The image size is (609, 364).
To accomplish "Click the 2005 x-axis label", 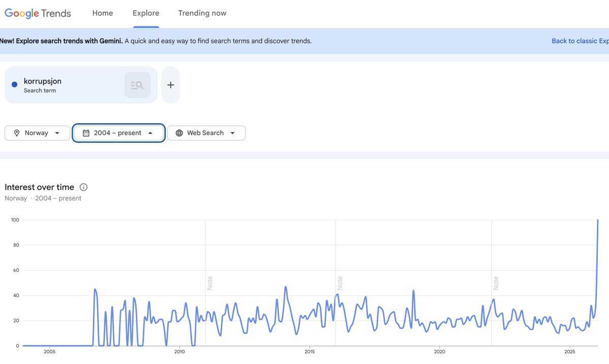I will [x=50, y=351].
